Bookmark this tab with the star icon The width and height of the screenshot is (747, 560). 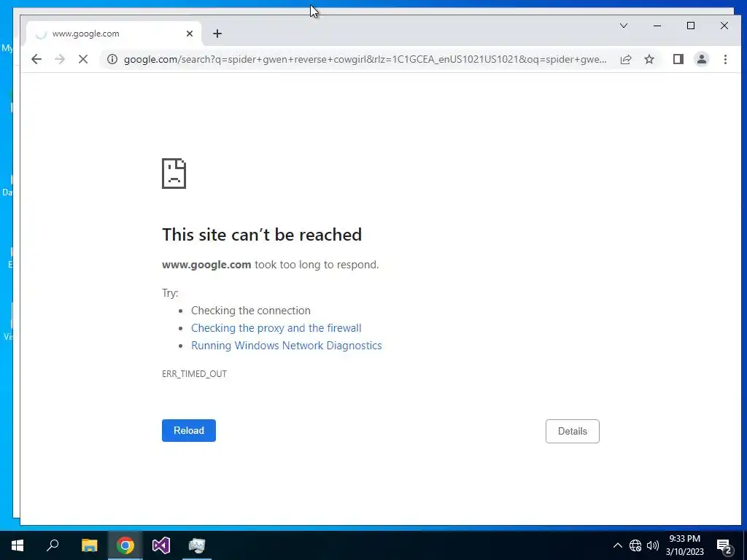[649, 59]
